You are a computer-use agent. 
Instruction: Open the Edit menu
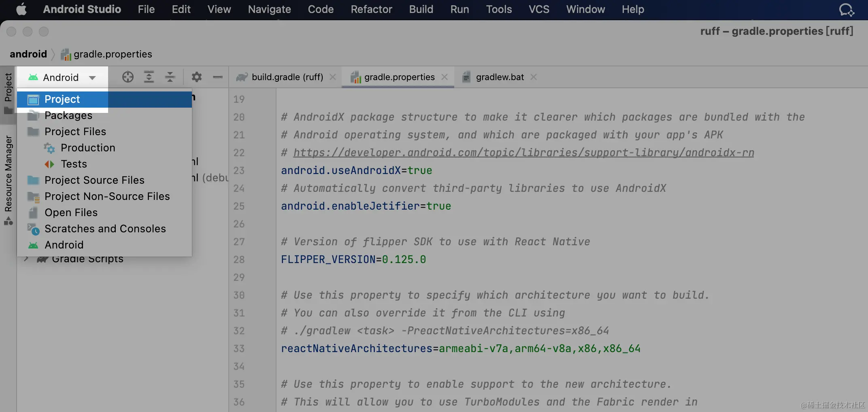(181, 9)
